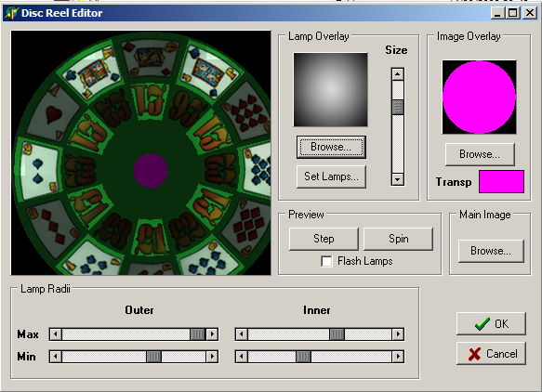The width and height of the screenshot is (542, 392).
Task: Click right arrow of Inner Max slider
Action: [x=398, y=334]
